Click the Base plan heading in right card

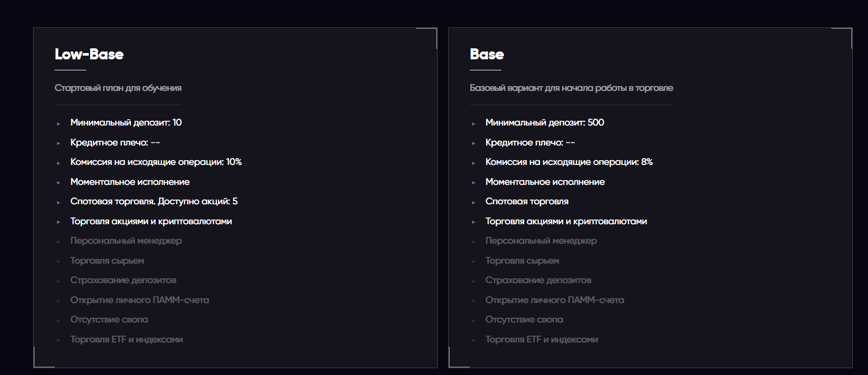(x=487, y=55)
